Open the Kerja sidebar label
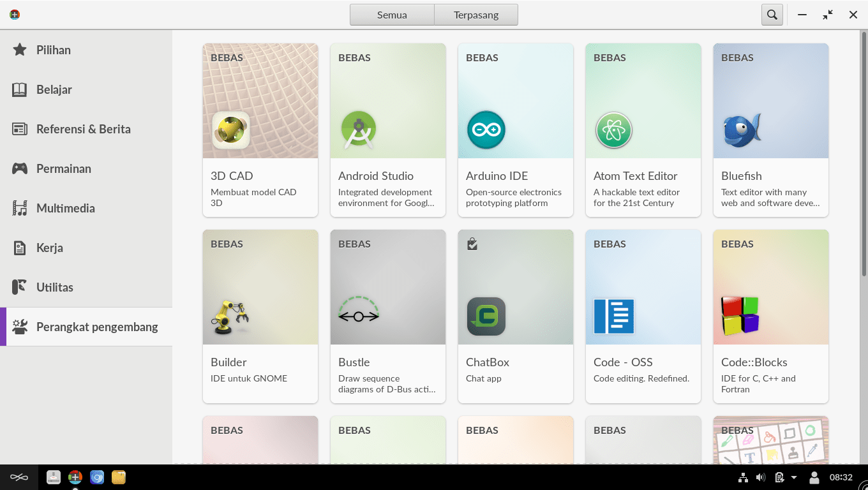This screenshot has width=868, height=490. (x=50, y=248)
